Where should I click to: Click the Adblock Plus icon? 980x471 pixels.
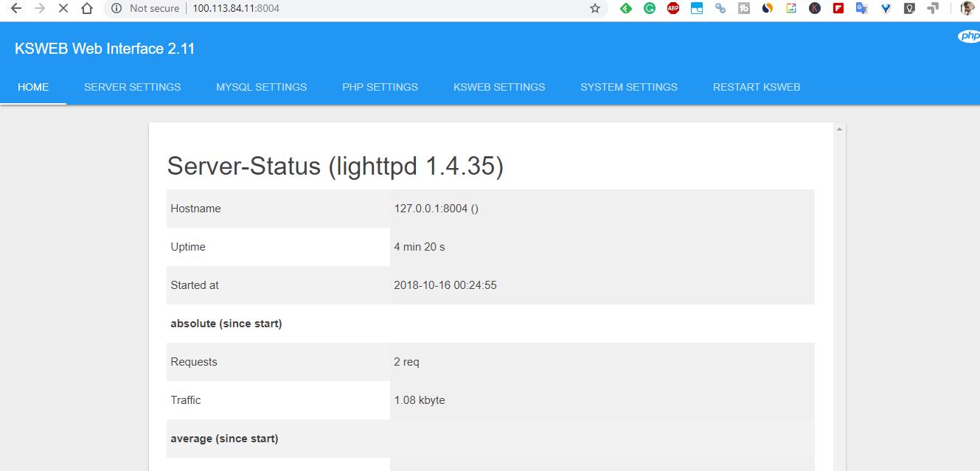(673, 9)
